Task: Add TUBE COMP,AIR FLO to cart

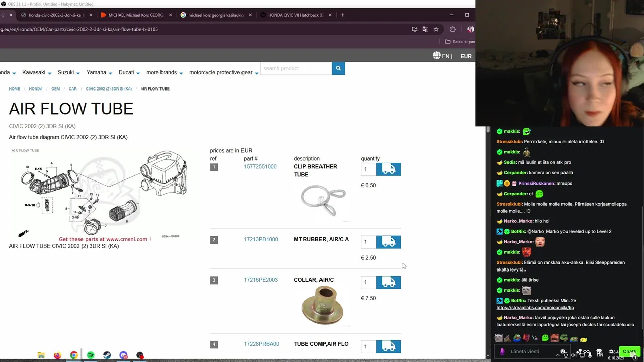Action: click(x=388, y=347)
